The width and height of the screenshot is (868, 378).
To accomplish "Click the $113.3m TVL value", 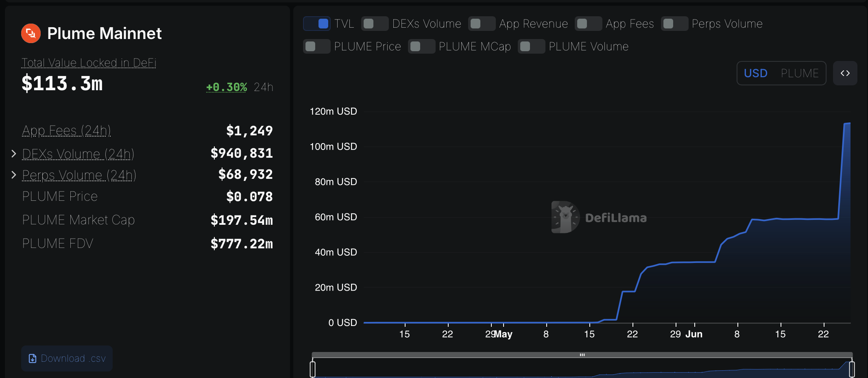I will [x=62, y=83].
